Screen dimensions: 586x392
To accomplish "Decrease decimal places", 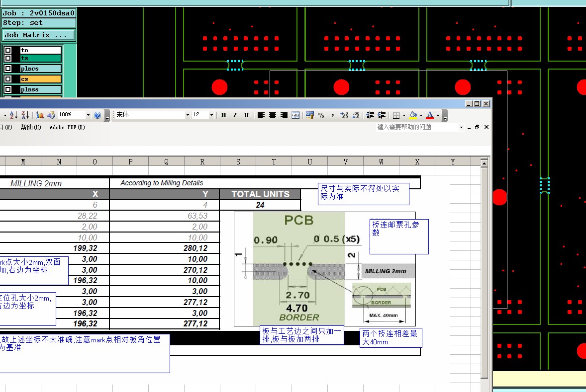I will (356, 115).
